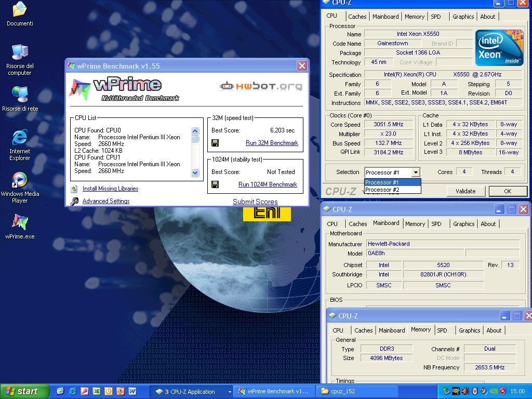Click the 6,203 sec best score value
The height and width of the screenshot is (399, 532).
pos(282,130)
